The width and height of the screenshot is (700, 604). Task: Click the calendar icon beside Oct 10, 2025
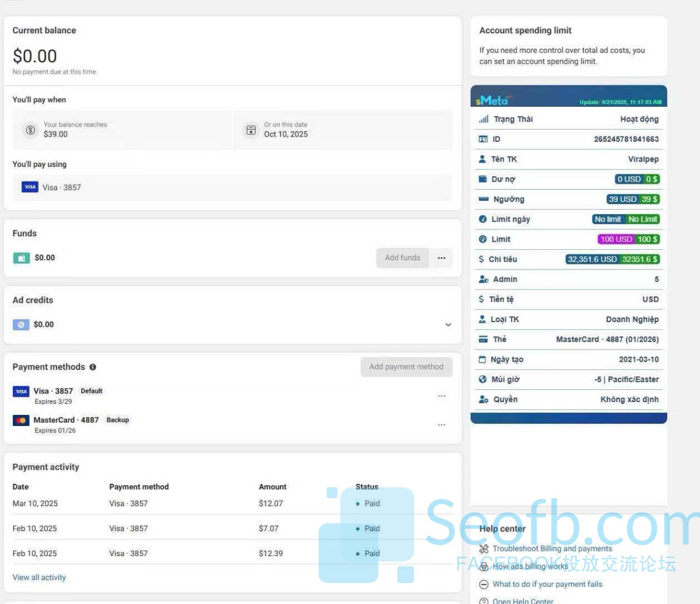click(251, 130)
